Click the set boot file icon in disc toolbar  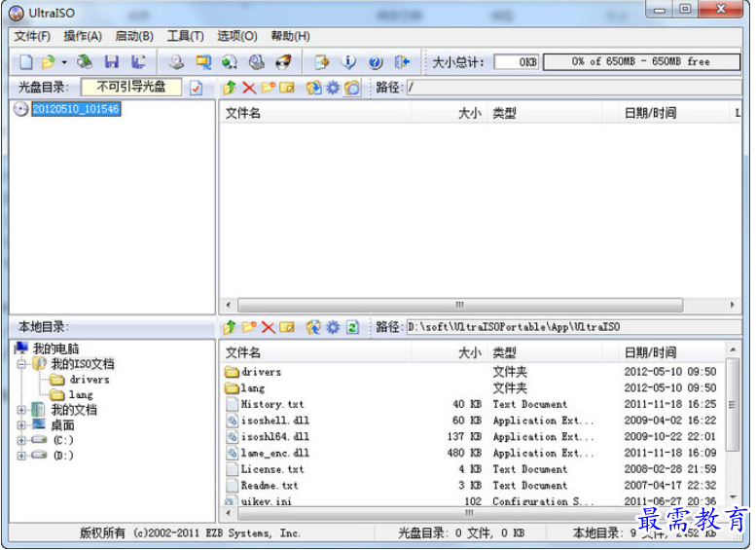352,88
